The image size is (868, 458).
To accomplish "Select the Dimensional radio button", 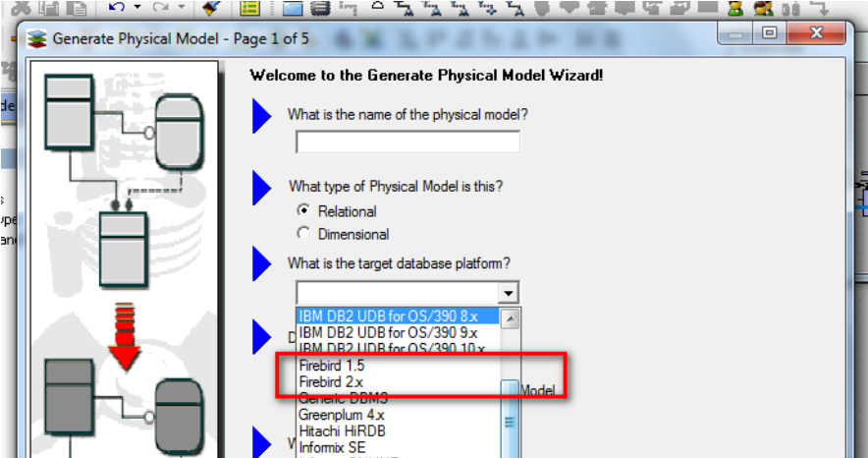I will pos(303,234).
